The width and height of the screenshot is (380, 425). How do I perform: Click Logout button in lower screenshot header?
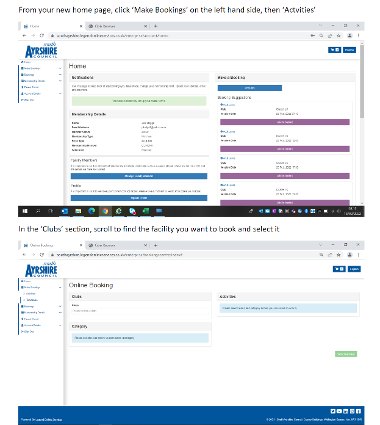[x=354, y=269]
